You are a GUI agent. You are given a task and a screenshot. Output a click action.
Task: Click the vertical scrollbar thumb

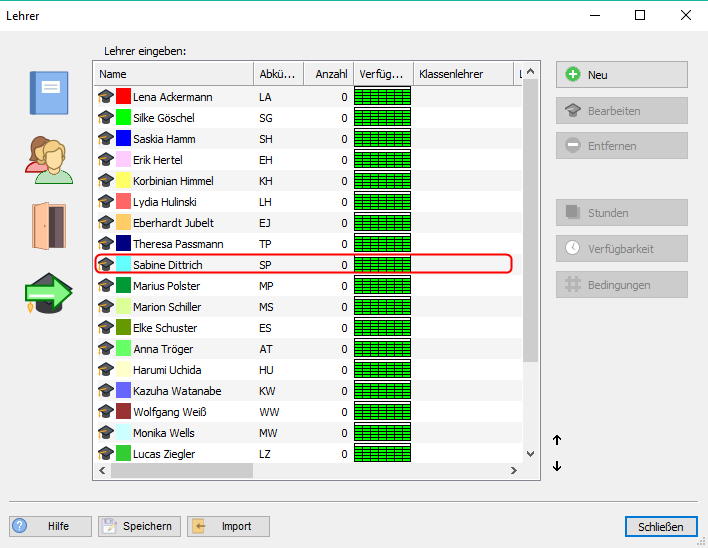click(x=531, y=220)
